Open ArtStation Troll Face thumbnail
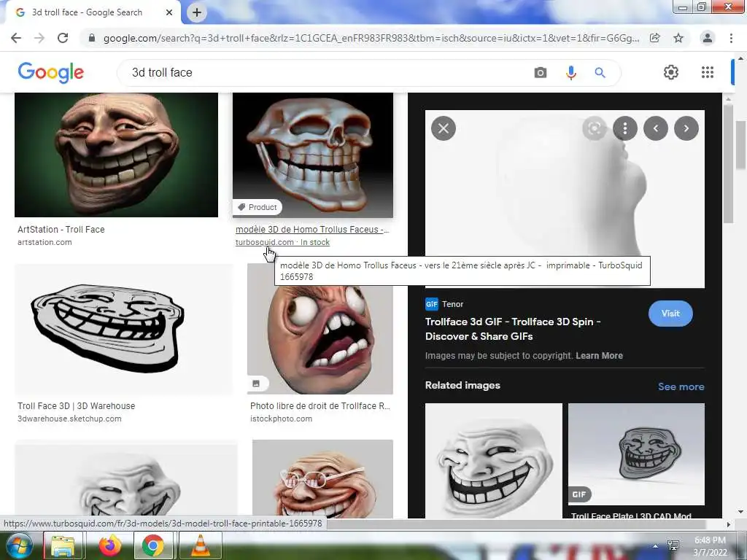This screenshot has height=560, width=747. point(116,155)
